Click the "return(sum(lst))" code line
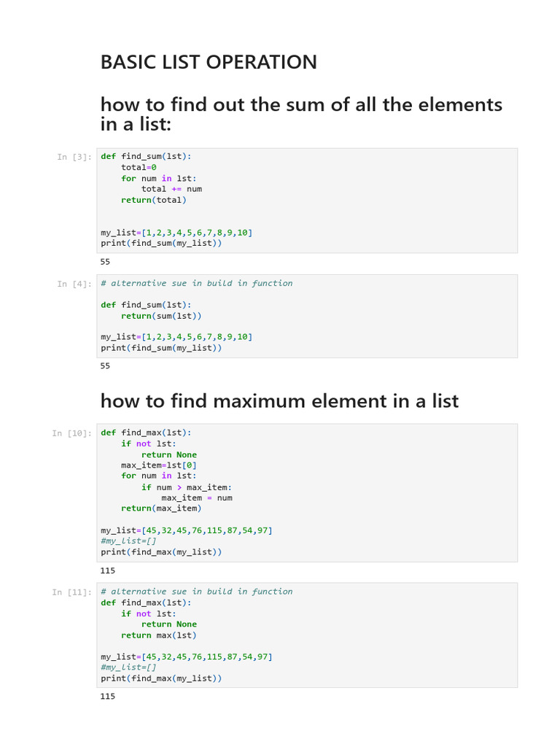The height and width of the screenshot is (747, 560). pyautogui.click(x=161, y=316)
